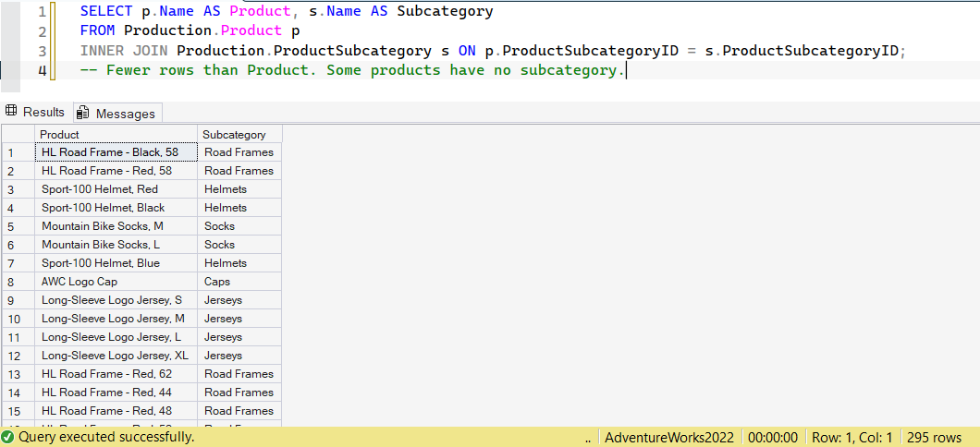Click the Messages tab icon
This screenshot has height=447, width=980.
click(82, 113)
